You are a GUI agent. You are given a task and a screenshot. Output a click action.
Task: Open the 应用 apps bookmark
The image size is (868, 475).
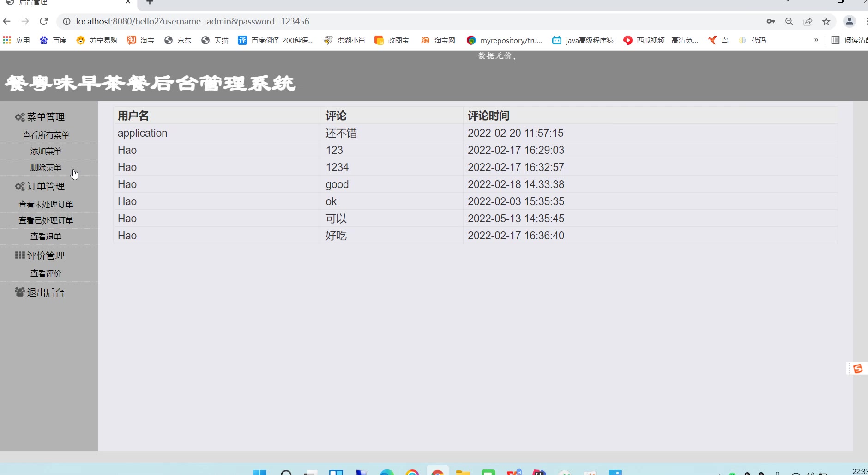[17, 40]
